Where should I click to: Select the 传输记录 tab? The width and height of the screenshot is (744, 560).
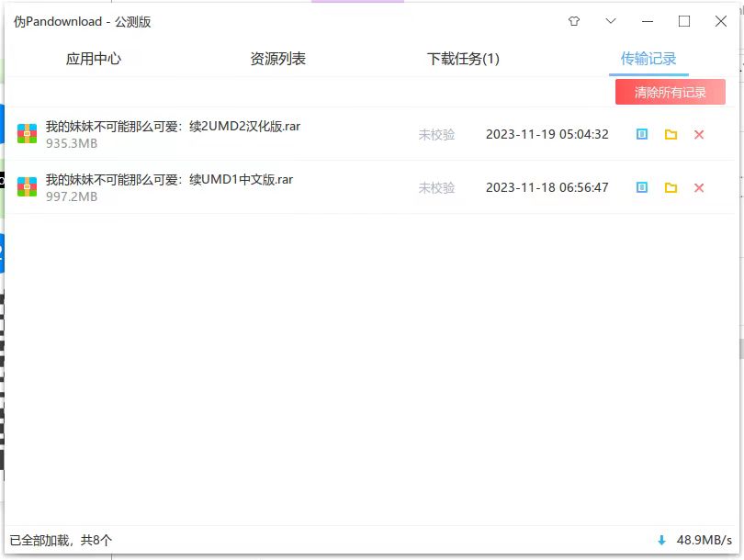(648, 59)
